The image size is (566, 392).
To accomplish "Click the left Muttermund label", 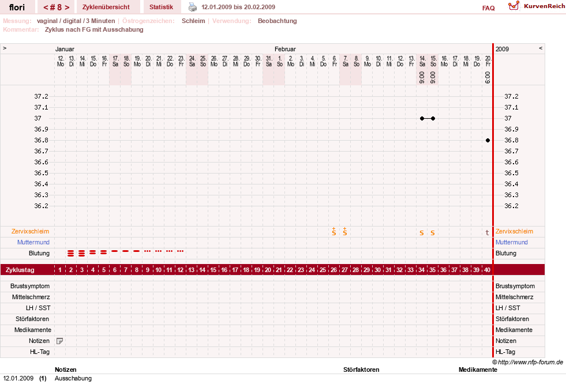I will point(33,242).
